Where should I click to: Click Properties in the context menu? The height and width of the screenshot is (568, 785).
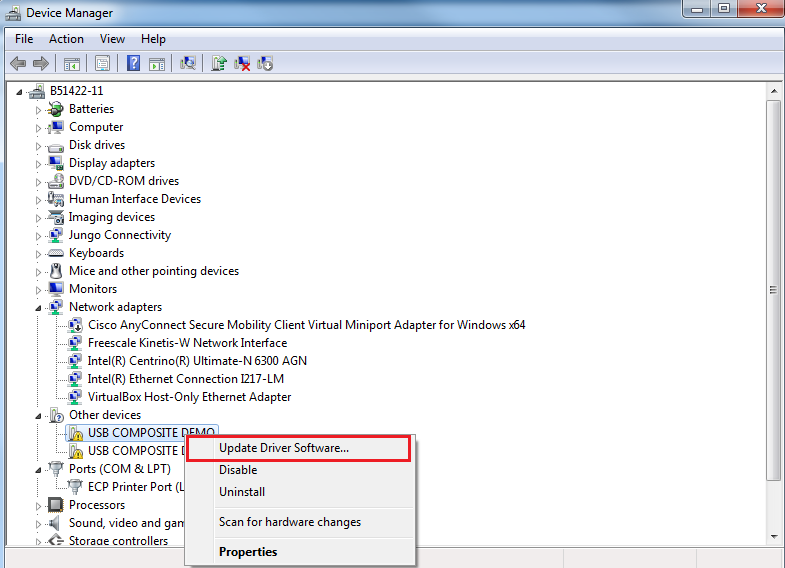(x=248, y=552)
